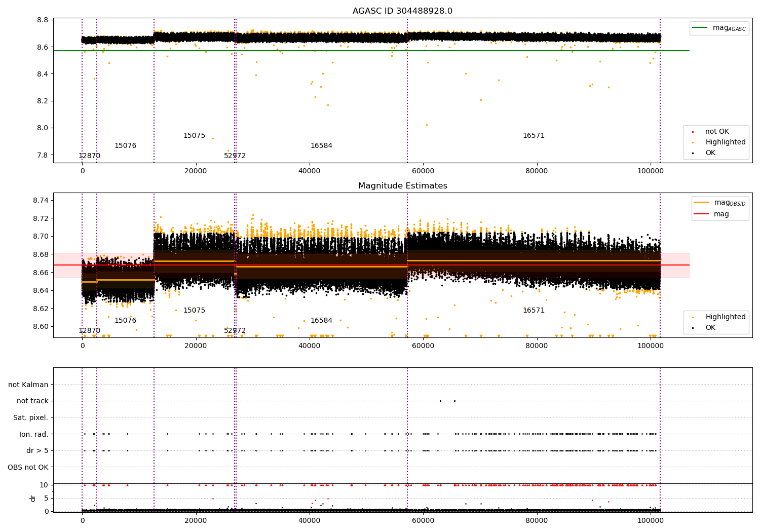Image resolution: width=760 pixels, height=532 pixels.
Task: Select the mag OBSID legend entry
Action: 720,203
